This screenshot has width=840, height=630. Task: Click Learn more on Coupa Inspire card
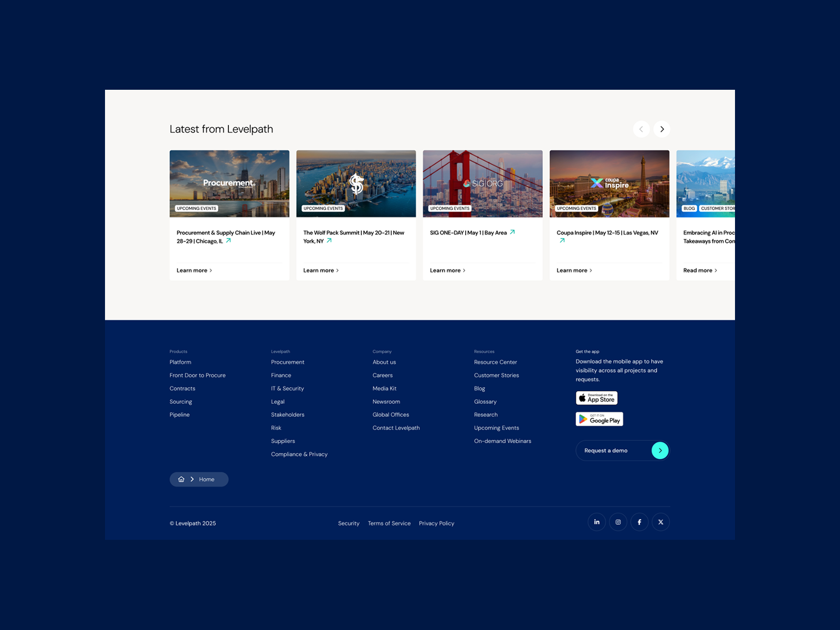click(x=574, y=270)
